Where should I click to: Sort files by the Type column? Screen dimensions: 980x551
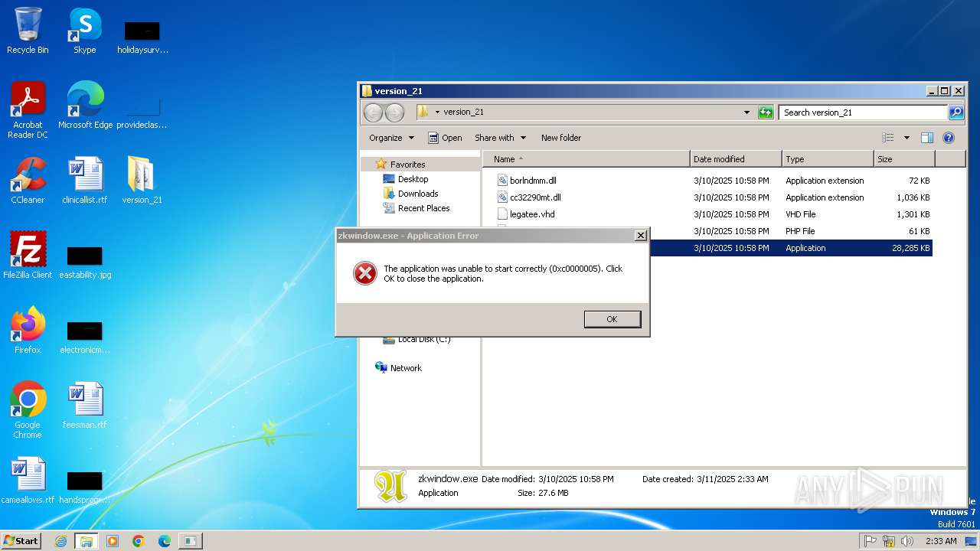[828, 159]
